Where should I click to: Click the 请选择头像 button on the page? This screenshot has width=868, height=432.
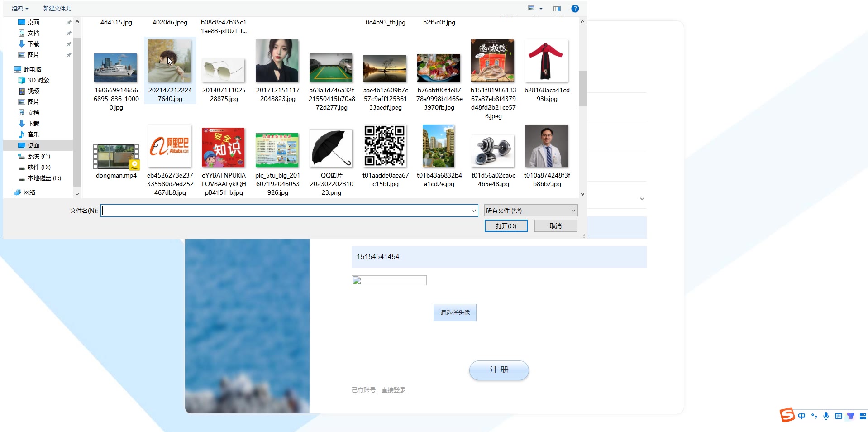tap(455, 312)
